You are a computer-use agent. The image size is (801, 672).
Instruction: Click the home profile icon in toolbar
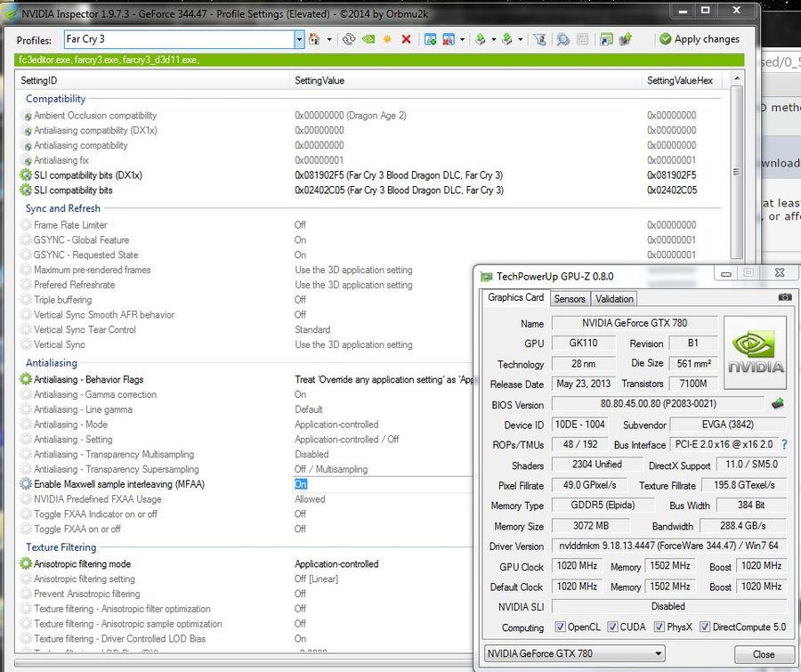click(x=314, y=39)
